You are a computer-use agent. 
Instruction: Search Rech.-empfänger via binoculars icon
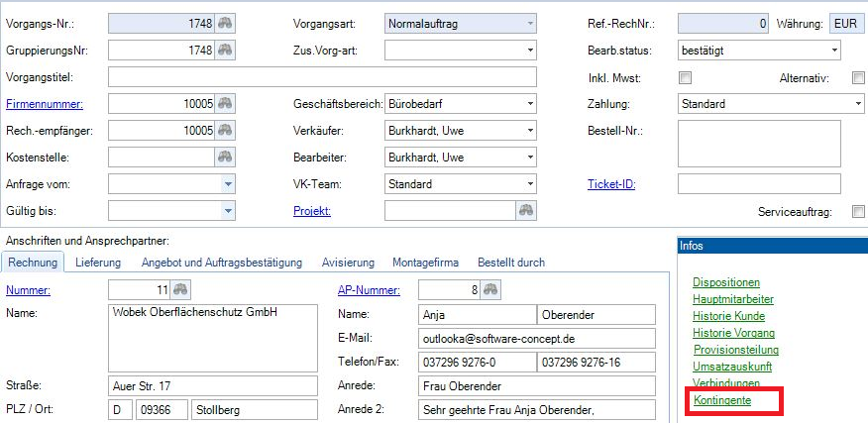point(227,130)
